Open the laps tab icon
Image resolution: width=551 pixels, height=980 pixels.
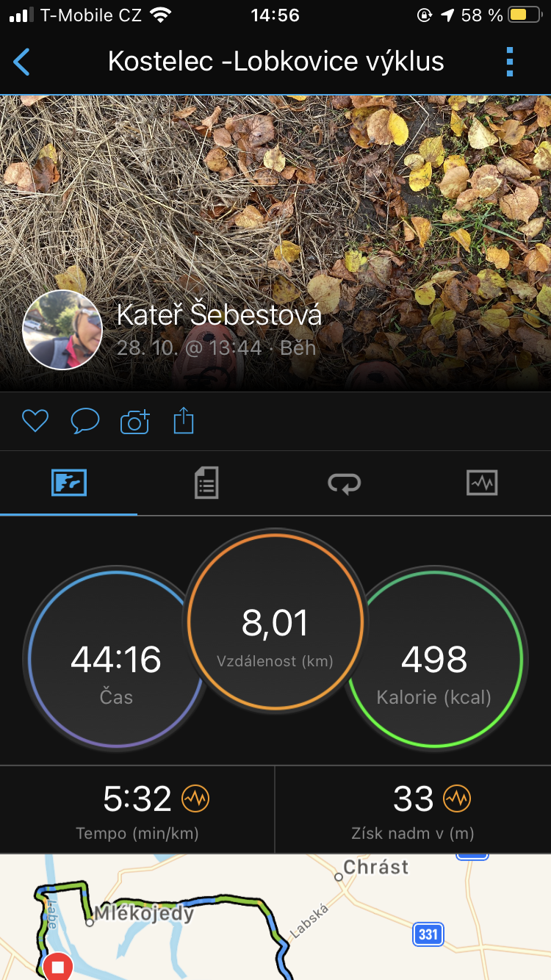tap(344, 483)
